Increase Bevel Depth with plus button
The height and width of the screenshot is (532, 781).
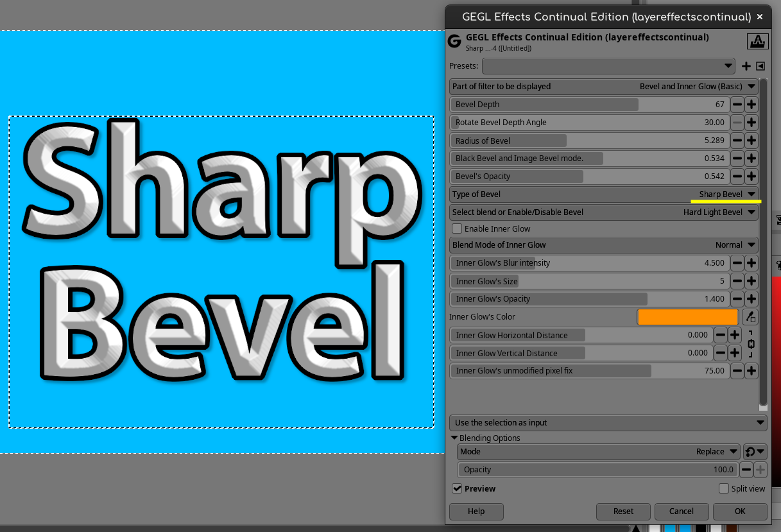click(751, 105)
